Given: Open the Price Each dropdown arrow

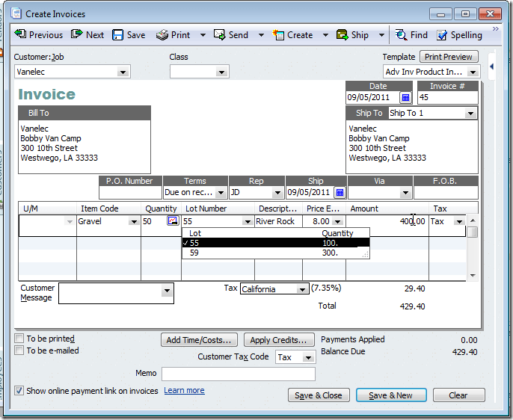Looking at the screenshot, I should [x=338, y=222].
